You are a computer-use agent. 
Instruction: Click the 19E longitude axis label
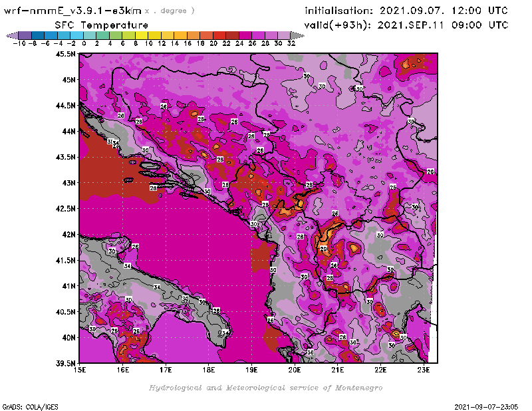tap(252, 370)
